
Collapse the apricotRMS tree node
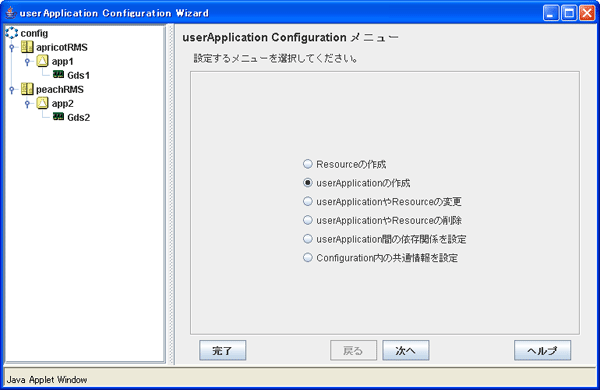pyautogui.click(x=12, y=47)
